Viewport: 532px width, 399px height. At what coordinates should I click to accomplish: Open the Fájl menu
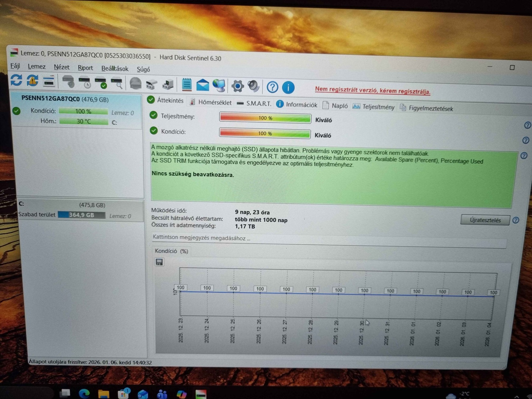pyautogui.click(x=15, y=66)
